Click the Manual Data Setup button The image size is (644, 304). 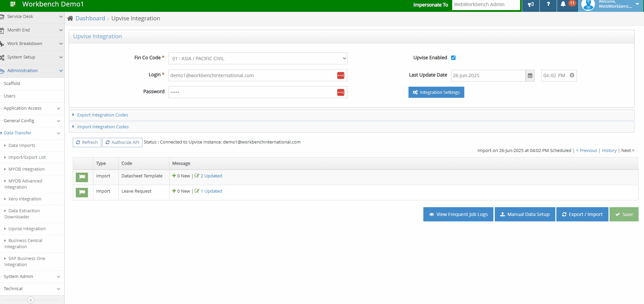[525, 214]
